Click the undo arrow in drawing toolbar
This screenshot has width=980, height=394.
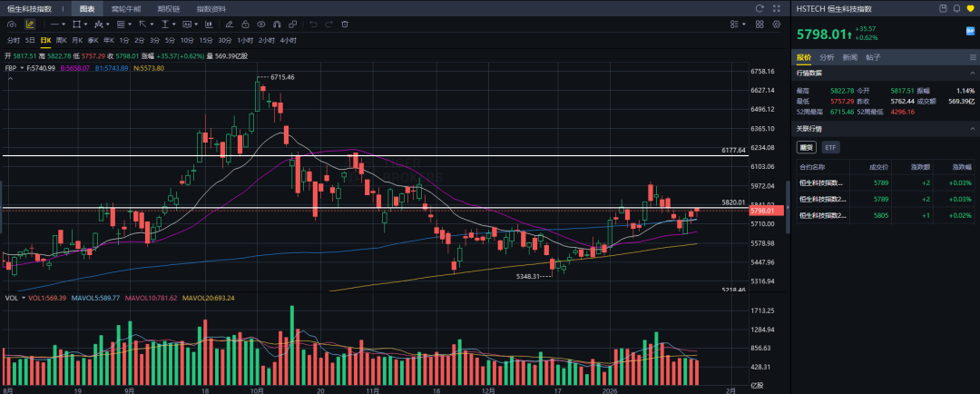313,24
